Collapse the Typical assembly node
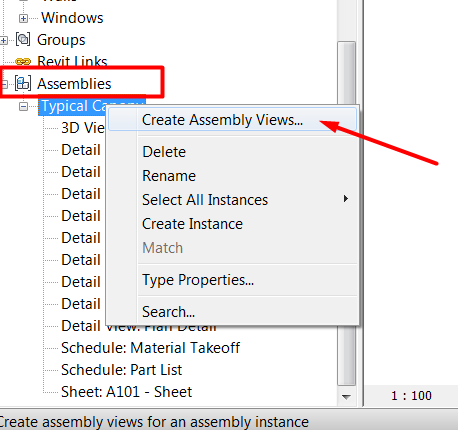Screen dimensions: 458x430 (x=23, y=106)
